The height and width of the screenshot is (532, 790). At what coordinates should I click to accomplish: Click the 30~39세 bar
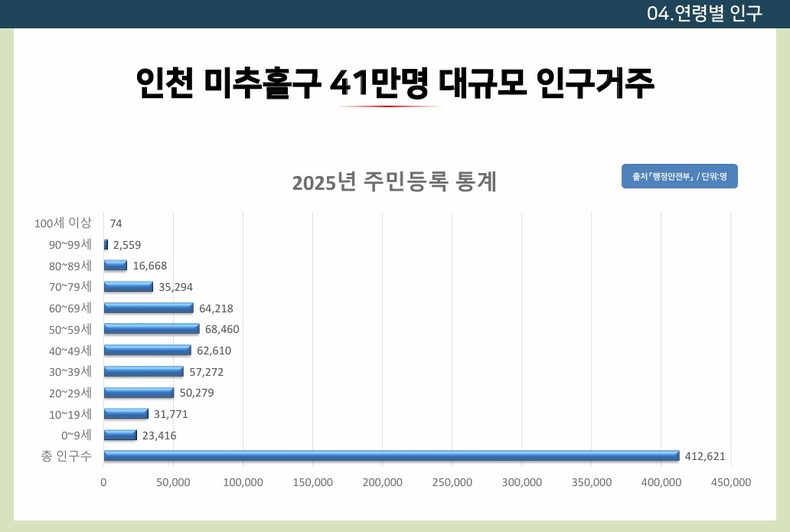pos(143,371)
